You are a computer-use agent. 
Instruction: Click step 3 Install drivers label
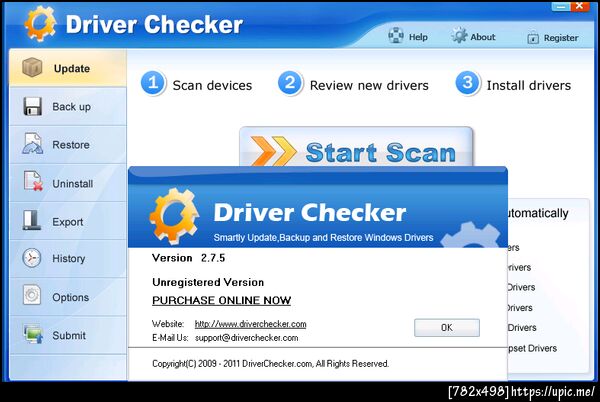coord(529,85)
